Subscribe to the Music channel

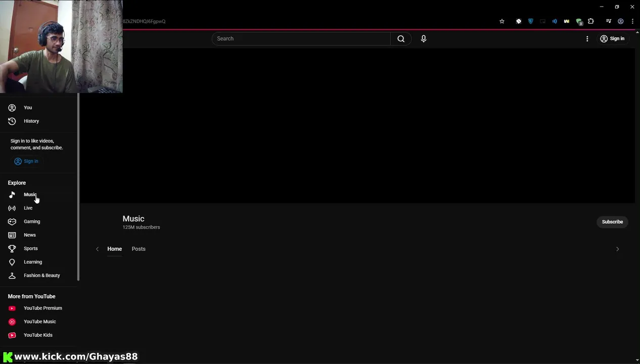(x=612, y=222)
